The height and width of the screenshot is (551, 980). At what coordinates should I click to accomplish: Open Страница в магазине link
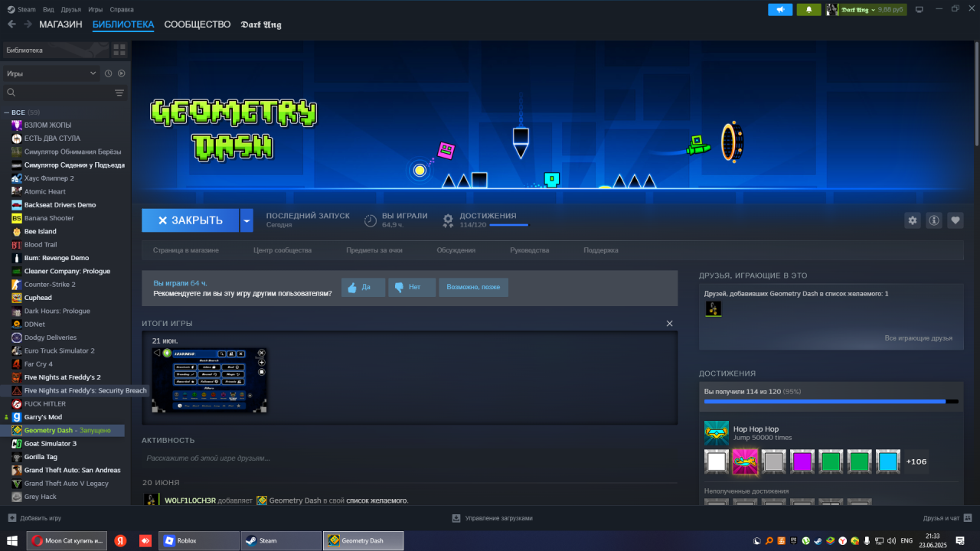click(x=186, y=250)
